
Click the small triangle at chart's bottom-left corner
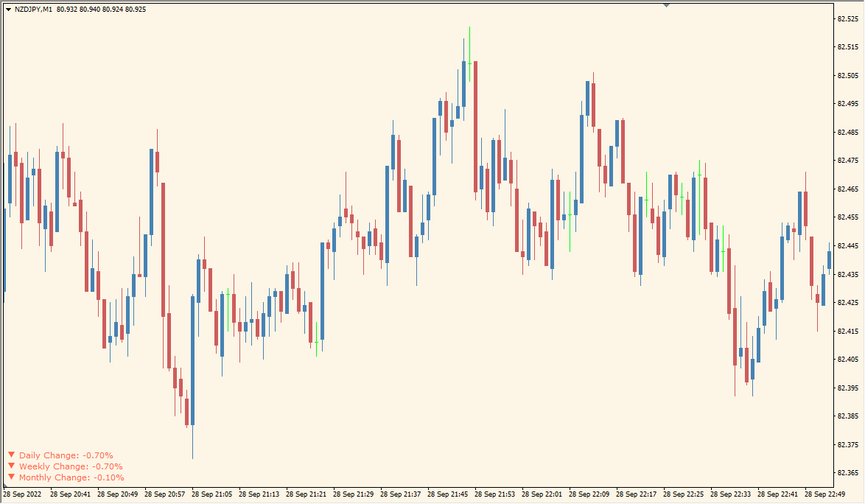pyautogui.click(x=7, y=485)
